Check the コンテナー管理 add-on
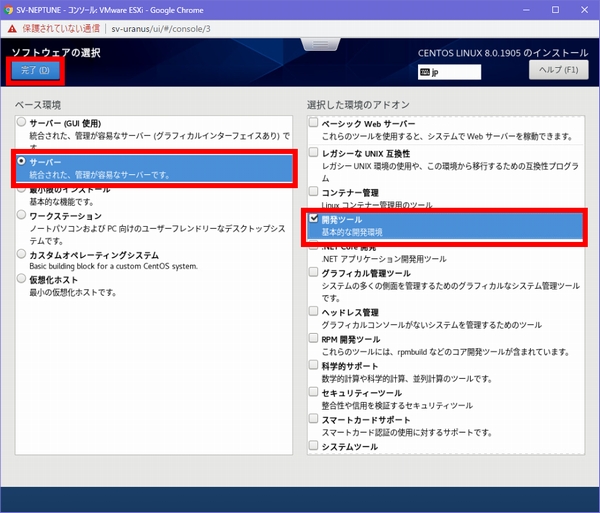The image size is (600, 513). click(313, 191)
